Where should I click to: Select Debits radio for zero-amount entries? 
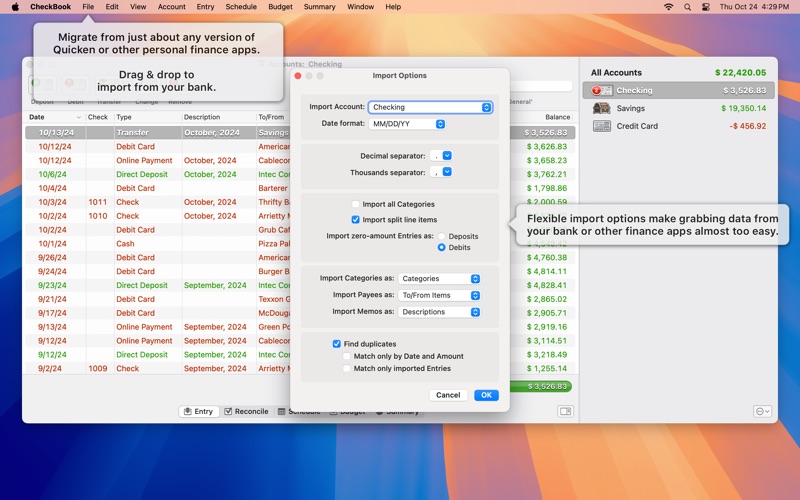[441, 247]
